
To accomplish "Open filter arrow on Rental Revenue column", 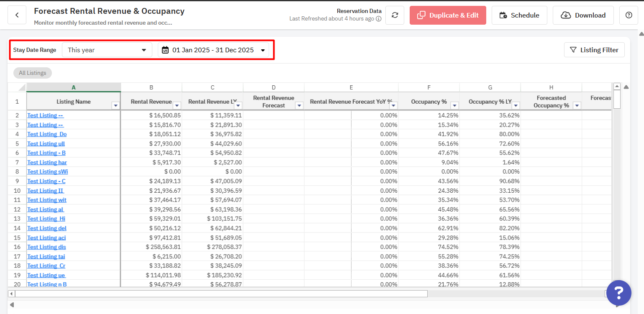I will point(177,106).
